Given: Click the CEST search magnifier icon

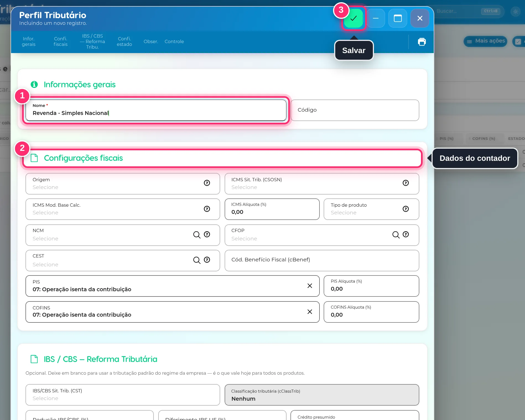Looking at the screenshot, I should [197, 260].
